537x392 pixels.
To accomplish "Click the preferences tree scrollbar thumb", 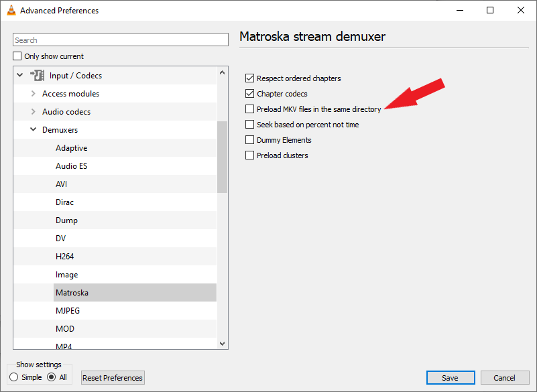I will 223,157.
